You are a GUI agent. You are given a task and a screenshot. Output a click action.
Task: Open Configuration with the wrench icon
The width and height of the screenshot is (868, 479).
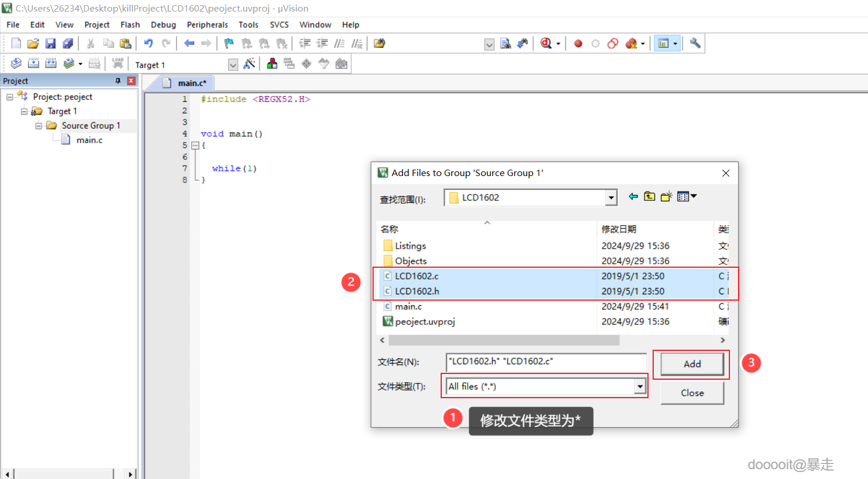695,43
